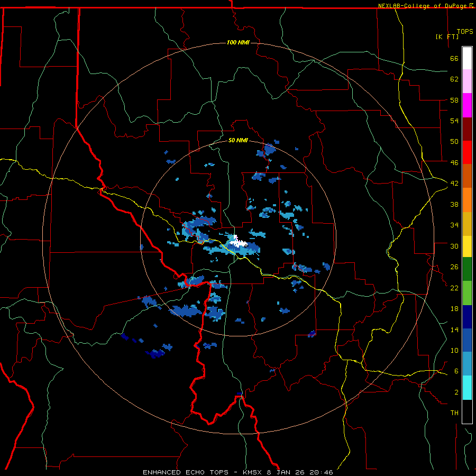Select the dark red legend color band
The image size is (476, 476).
(467, 129)
